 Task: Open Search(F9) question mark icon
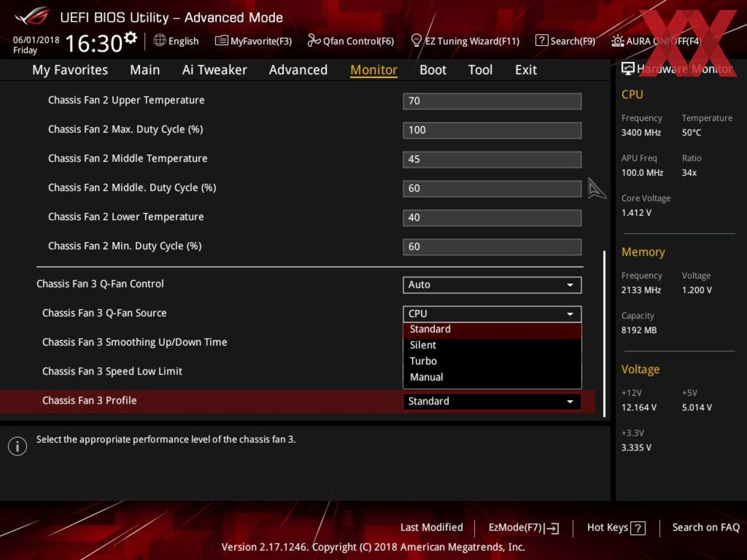pos(542,40)
